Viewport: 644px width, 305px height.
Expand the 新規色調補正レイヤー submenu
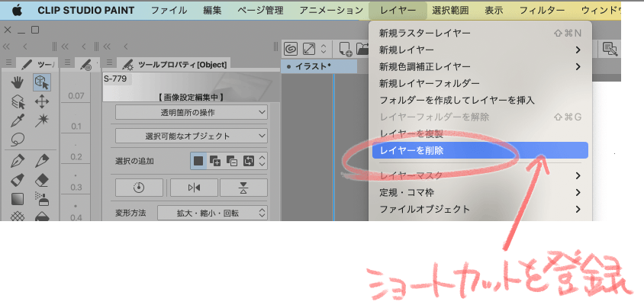(480, 66)
